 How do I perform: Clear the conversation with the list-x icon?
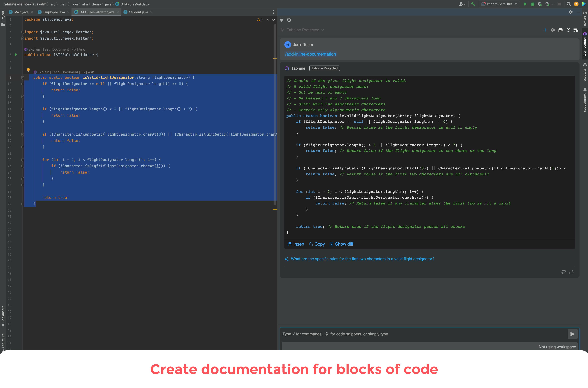(576, 30)
